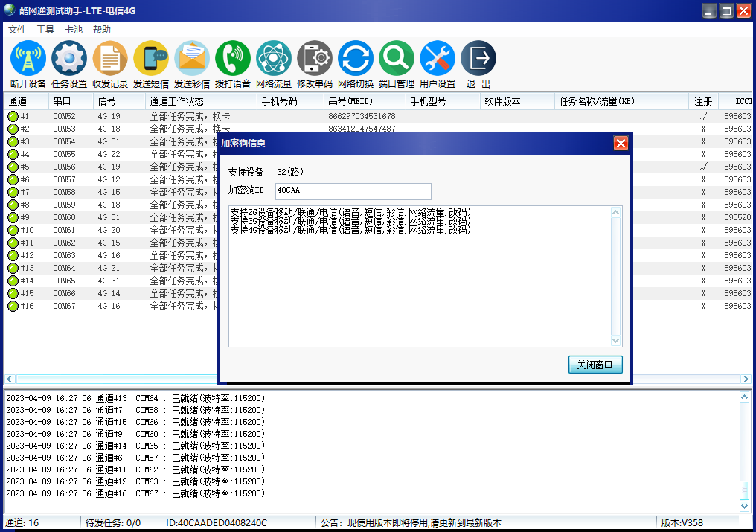Close the 加密狗信息 dialog with red X

pos(621,144)
